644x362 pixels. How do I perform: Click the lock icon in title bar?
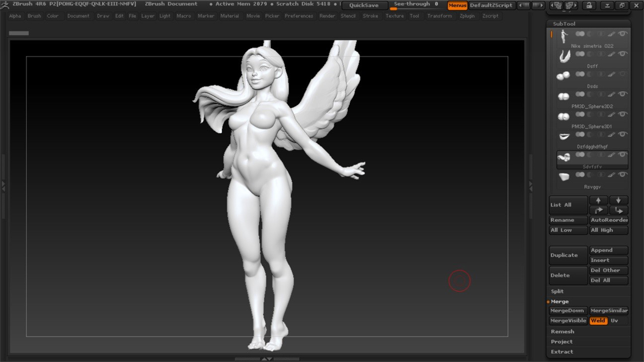click(589, 6)
